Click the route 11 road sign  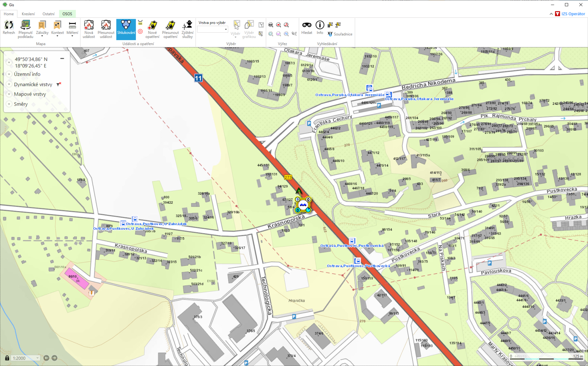198,78
